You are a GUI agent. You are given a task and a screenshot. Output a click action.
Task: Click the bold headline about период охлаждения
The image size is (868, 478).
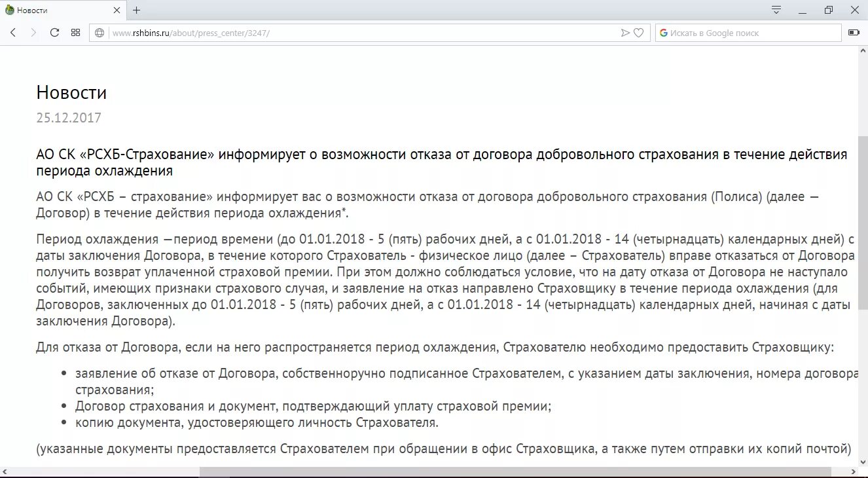tap(442, 162)
